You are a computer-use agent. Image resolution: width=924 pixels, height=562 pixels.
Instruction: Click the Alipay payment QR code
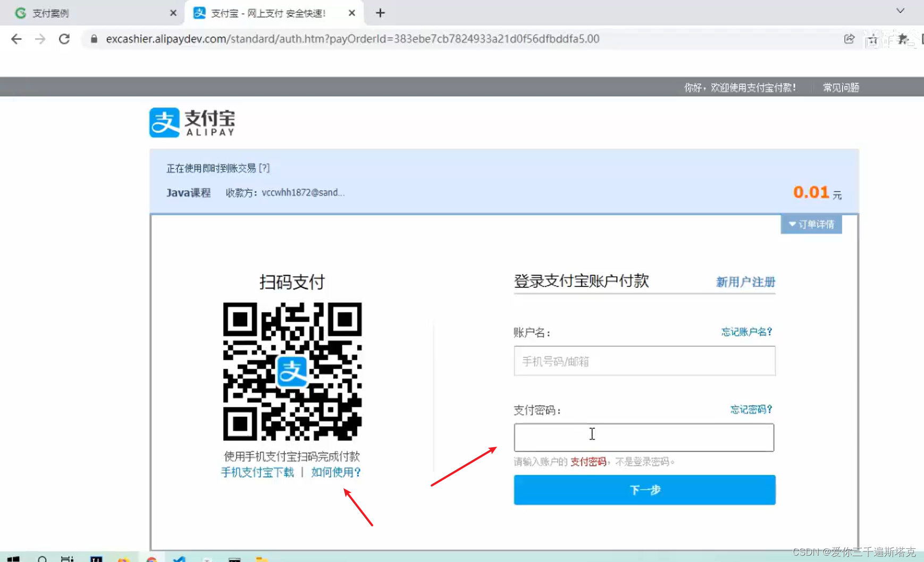coord(292,371)
